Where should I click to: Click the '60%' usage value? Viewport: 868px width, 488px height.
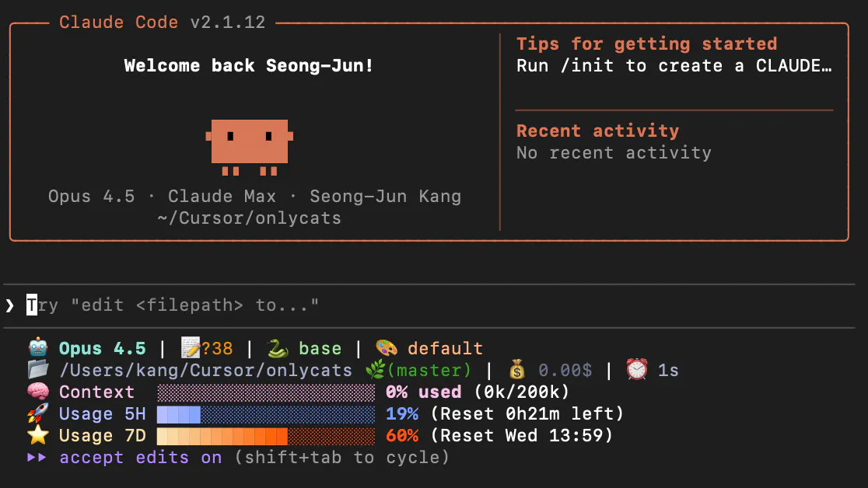(402, 436)
